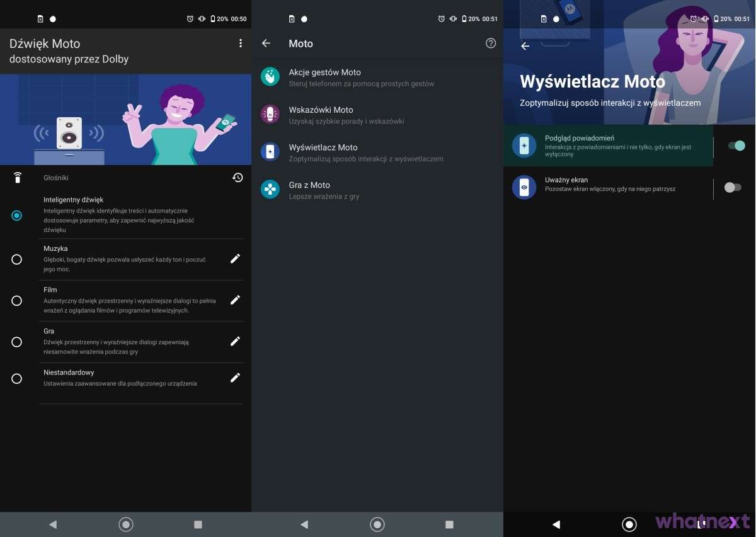Open the pencil editor for Niestandardowy profile

click(235, 377)
